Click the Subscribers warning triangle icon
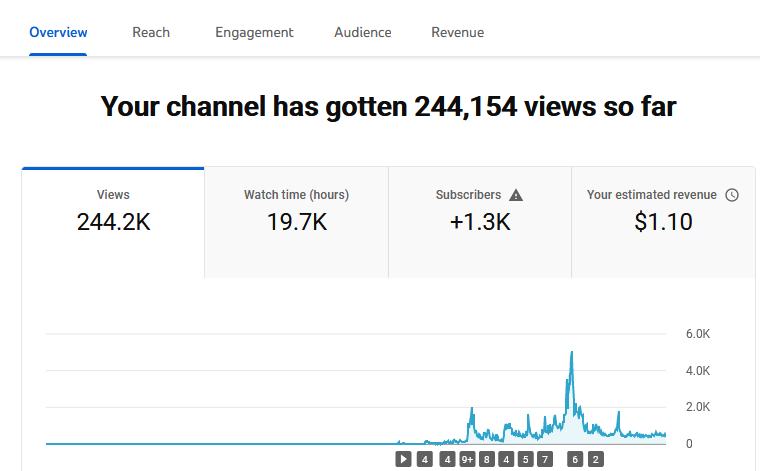The height and width of the screenshot is (471, 760). pos(516,195)
